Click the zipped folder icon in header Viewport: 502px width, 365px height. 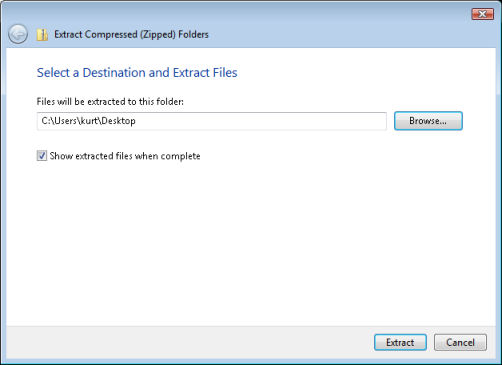tap(42, 35)
